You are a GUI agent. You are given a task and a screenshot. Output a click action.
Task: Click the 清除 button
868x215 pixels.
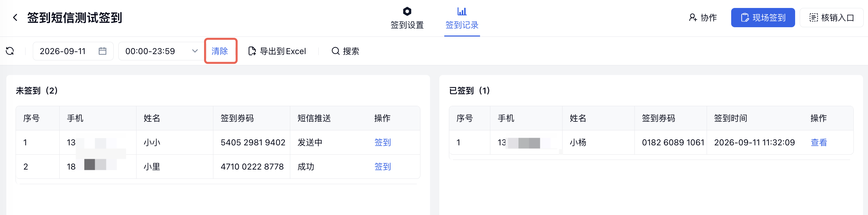pyautogui.click(x=220, y=51)
